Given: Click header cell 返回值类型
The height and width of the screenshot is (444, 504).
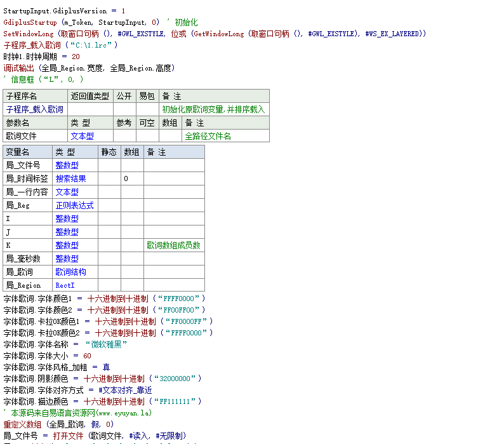Looking at the screenshot, I should pyautogui.click(x=90, y=96).
